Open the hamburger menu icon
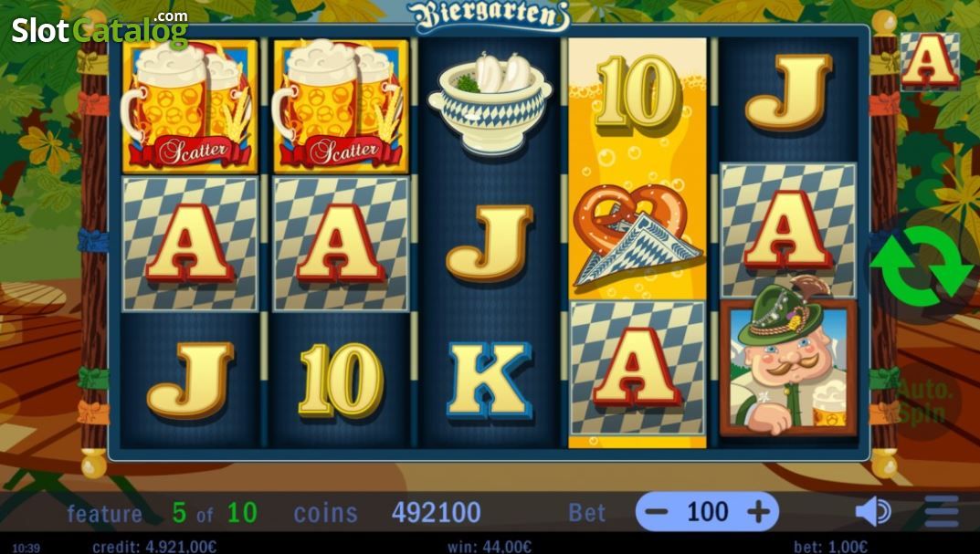 click(x=942, y=512)
